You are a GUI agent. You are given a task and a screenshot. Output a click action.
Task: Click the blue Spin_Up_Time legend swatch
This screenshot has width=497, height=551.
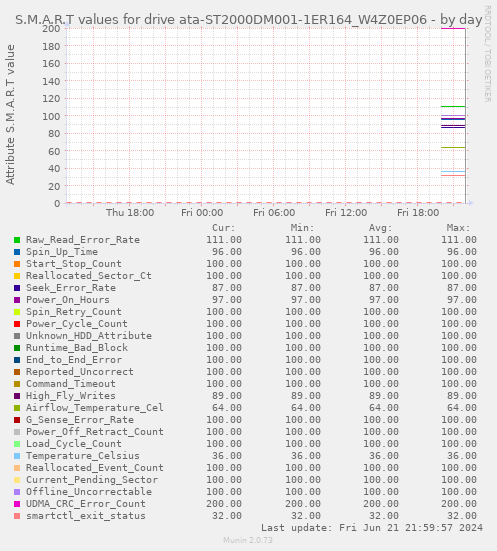tap(17, 252)
